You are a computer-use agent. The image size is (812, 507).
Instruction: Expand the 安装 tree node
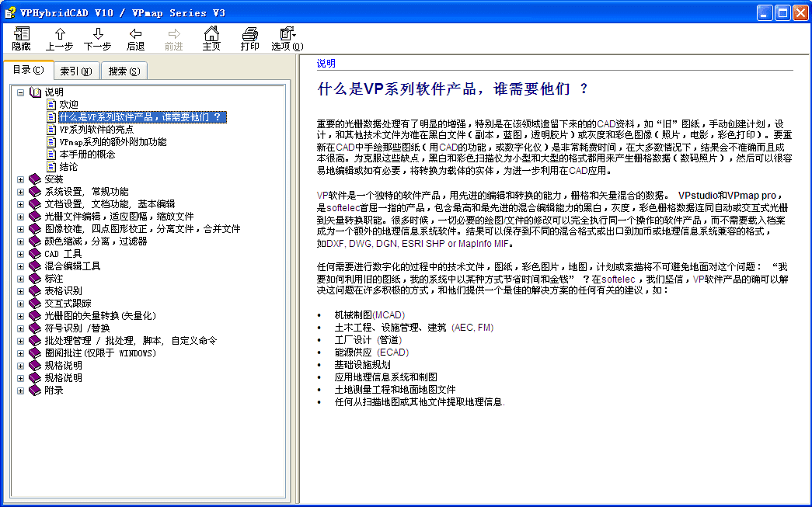point(21,179)
